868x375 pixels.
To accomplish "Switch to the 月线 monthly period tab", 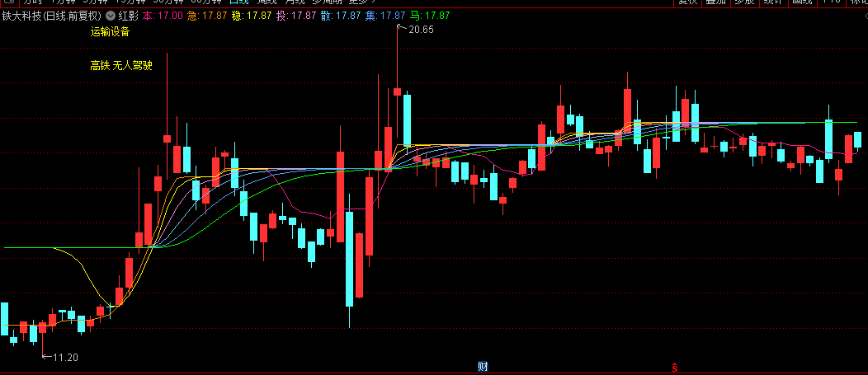I will 295,2.
